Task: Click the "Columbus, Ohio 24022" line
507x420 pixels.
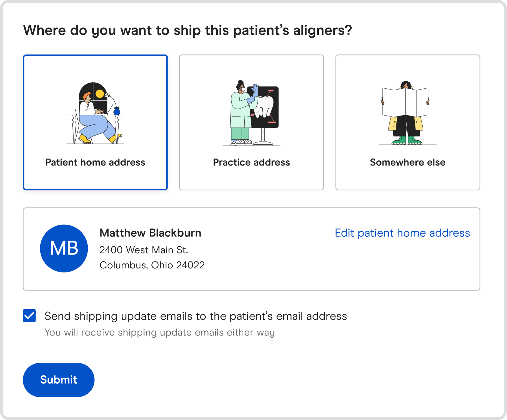Action: pos(152,265)
